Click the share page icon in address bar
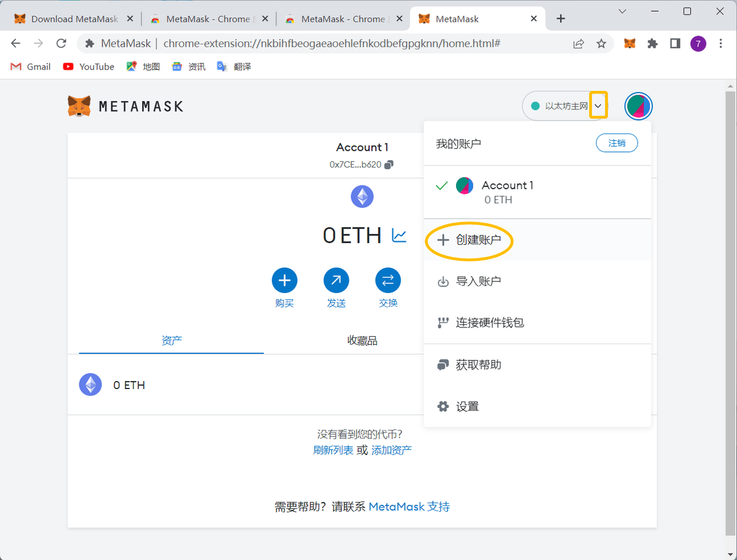 [579, 43]
